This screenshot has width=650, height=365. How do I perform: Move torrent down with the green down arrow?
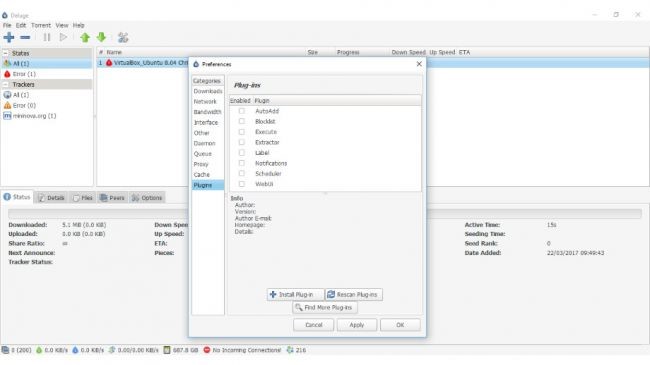click(x=101, y=37)
